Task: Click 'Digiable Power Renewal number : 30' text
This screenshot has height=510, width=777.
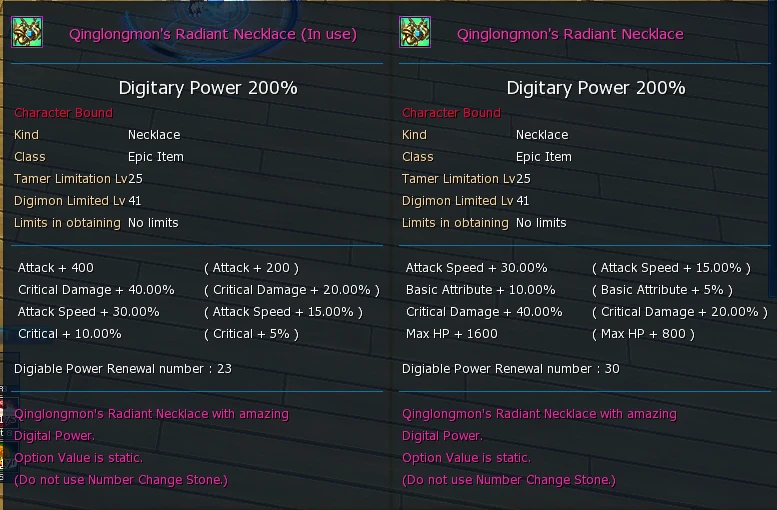Action: coord(511,369)
